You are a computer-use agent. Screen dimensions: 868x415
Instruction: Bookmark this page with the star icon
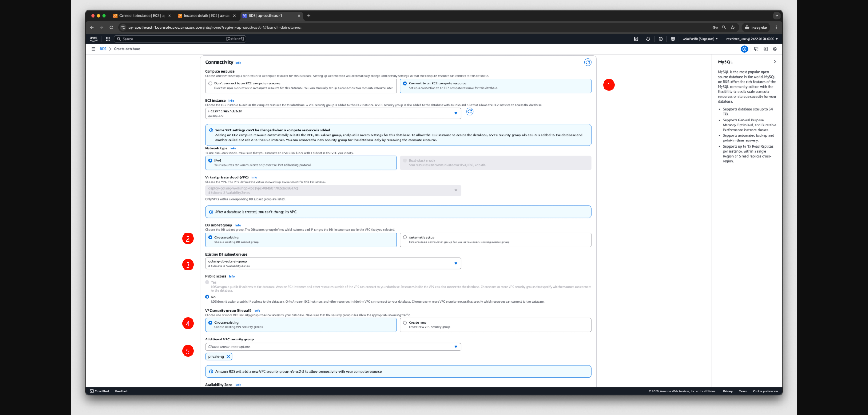coord(733,28)
